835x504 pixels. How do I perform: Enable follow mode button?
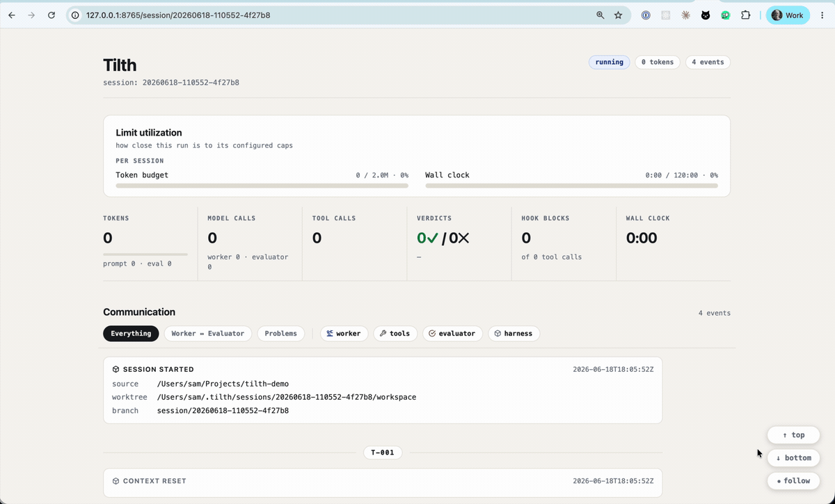point(793,480)
